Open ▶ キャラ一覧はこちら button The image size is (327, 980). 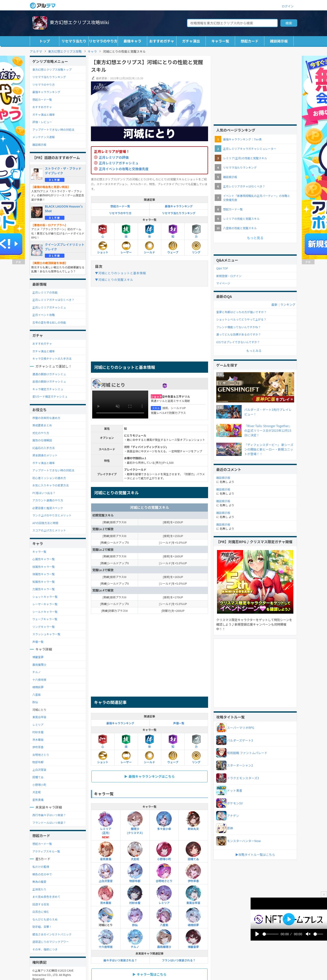(149, 974)
